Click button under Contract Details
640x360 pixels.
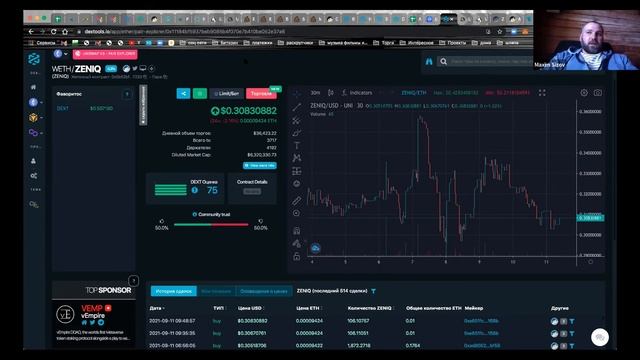pyautogui.click(x=252, y=191)
